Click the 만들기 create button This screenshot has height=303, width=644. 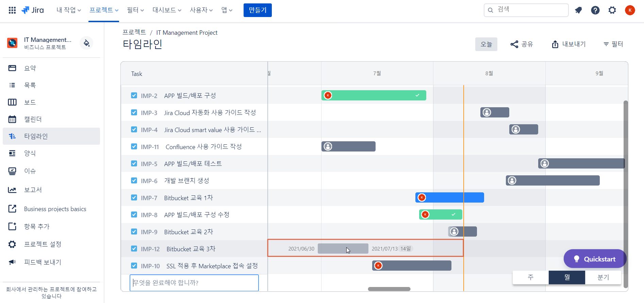point(258,10)
